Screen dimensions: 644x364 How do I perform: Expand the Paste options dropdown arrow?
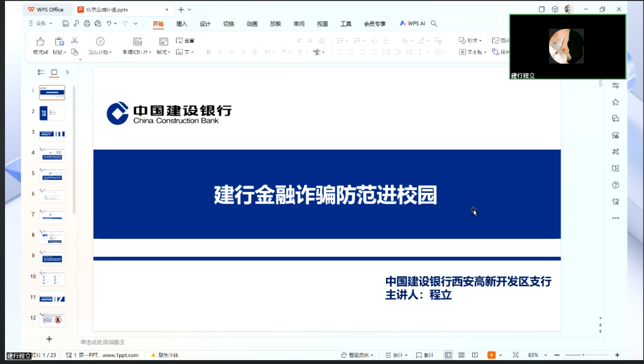point(65,52)
